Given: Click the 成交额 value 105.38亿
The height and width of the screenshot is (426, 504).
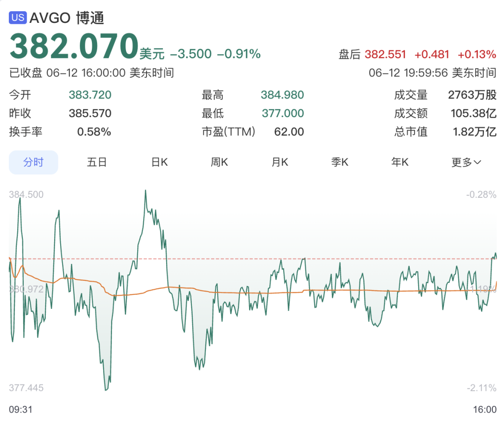Looking at the screenshot, I should click(x=474, y=113).
